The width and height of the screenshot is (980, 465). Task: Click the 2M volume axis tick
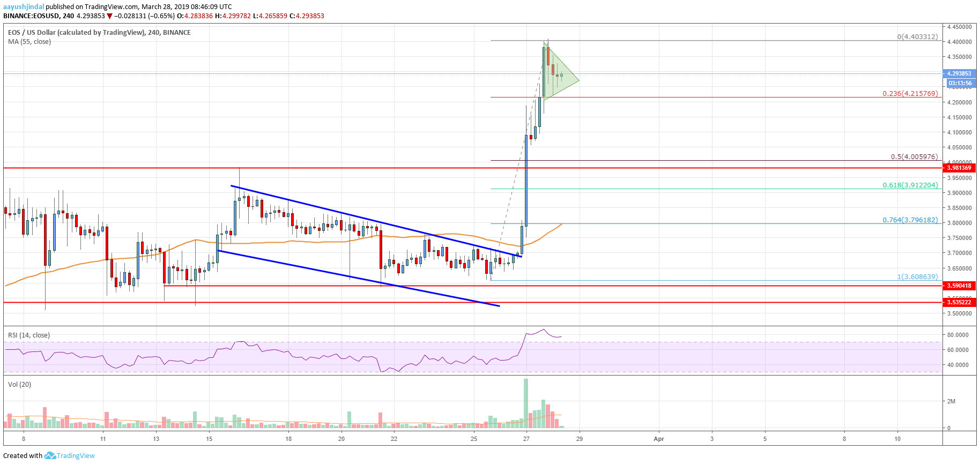click(x=952, y=401)
